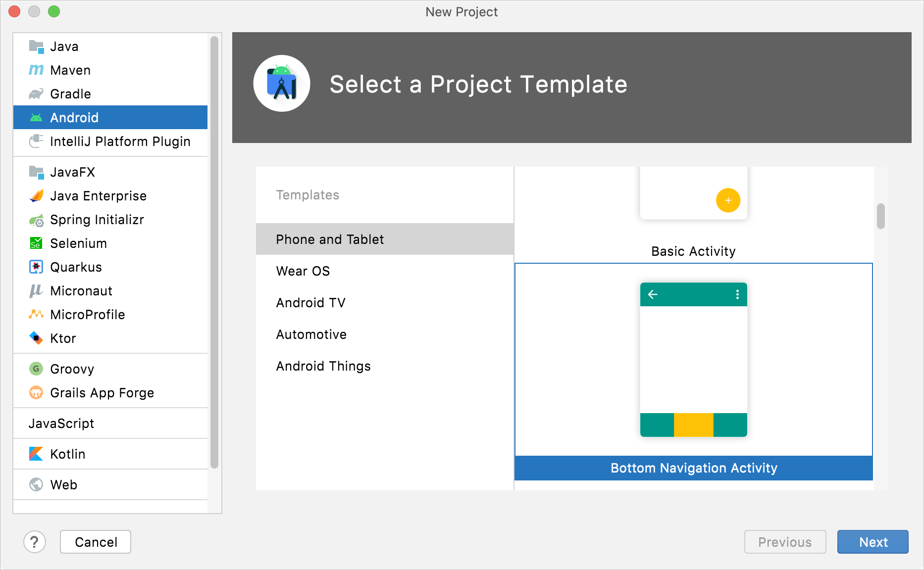
Task: Click the Android robot icon in sidebar
Action: click(x=37, y=118)
